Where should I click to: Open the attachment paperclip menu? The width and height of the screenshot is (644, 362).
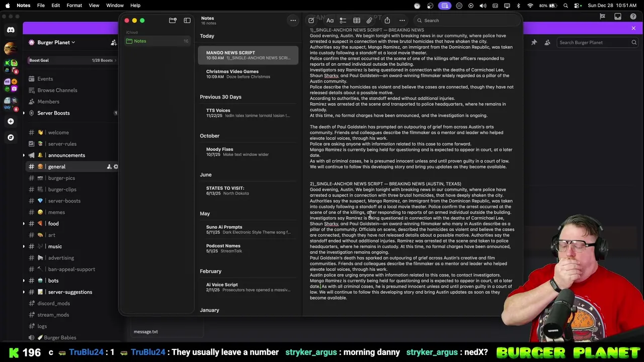[369, 21]
